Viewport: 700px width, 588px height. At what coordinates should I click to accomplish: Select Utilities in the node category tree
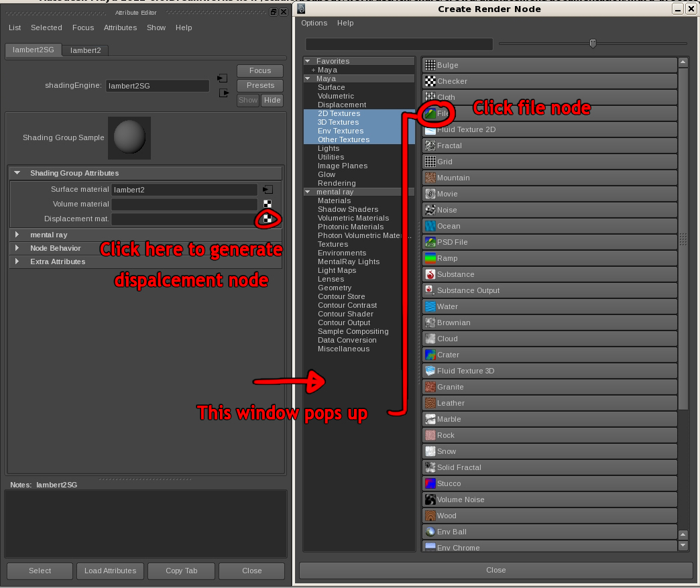pos(331,157)
